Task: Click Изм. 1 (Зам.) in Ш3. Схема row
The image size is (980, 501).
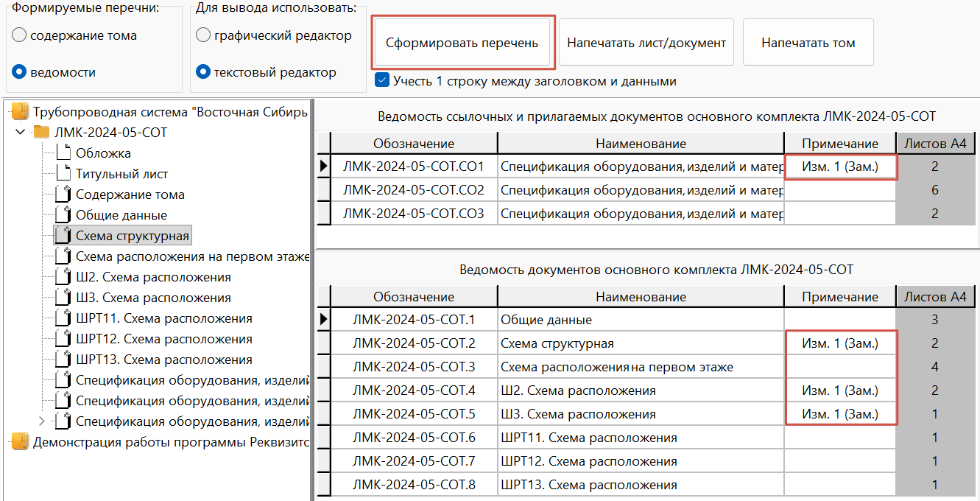Action: point(840,414)
